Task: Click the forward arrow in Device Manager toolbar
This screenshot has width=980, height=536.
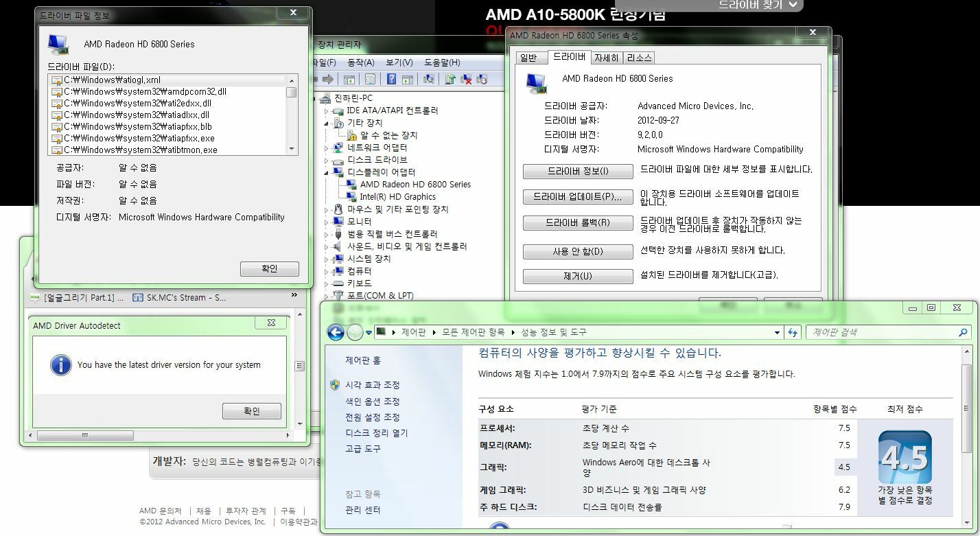Action: tap(328, 79)
